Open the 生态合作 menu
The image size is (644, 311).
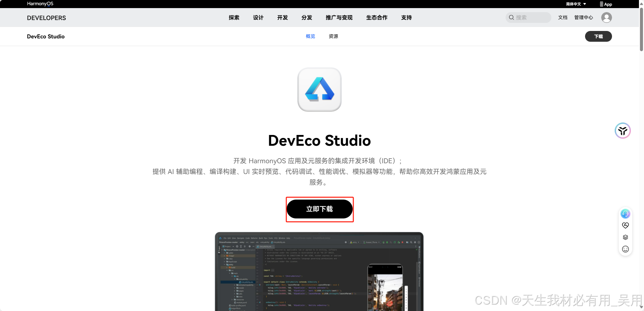(377, 18)
